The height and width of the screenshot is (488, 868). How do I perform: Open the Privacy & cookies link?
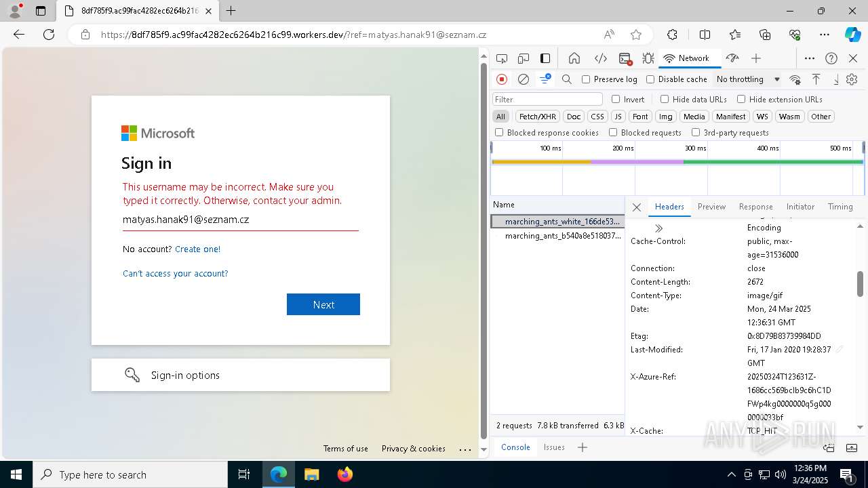point(414,449)
